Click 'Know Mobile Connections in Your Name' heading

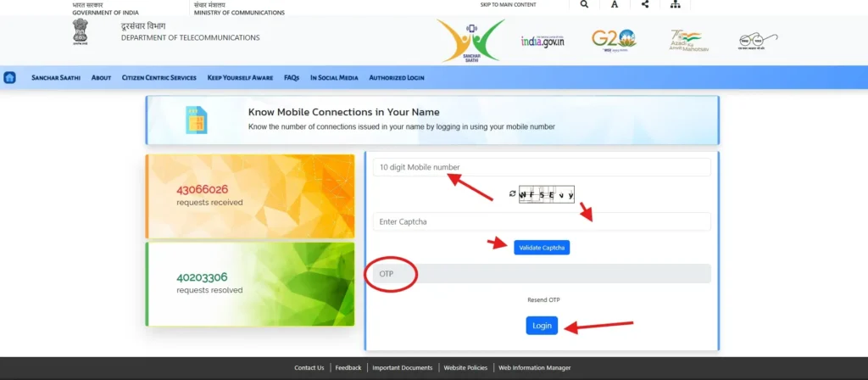pos(344,113)
